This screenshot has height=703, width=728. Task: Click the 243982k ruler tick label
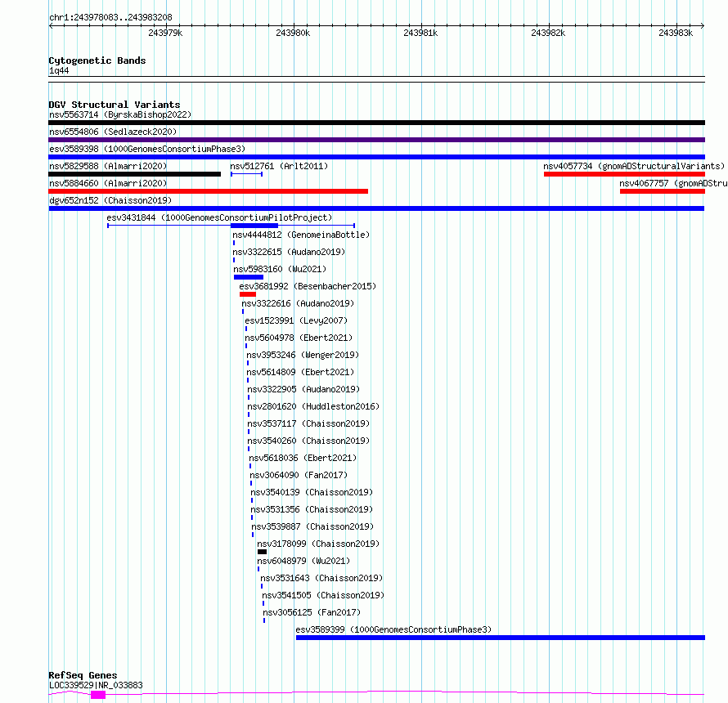pos(548,33)
